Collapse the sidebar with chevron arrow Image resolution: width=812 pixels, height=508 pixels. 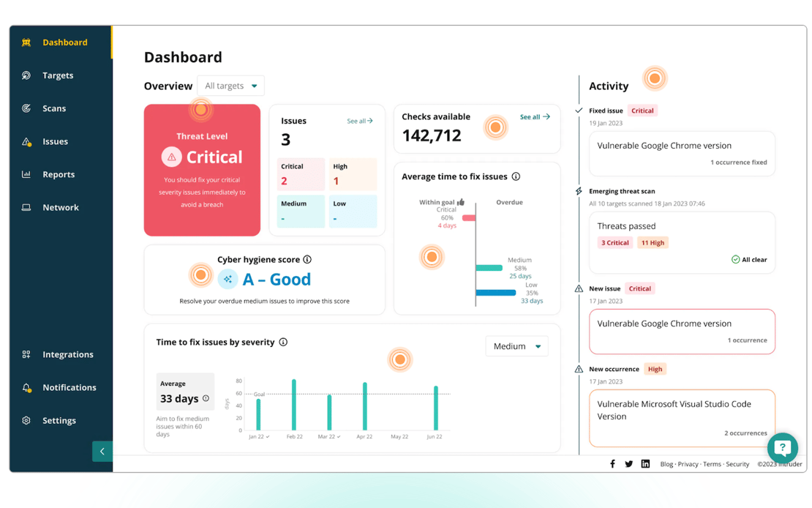tap(102, 451)
